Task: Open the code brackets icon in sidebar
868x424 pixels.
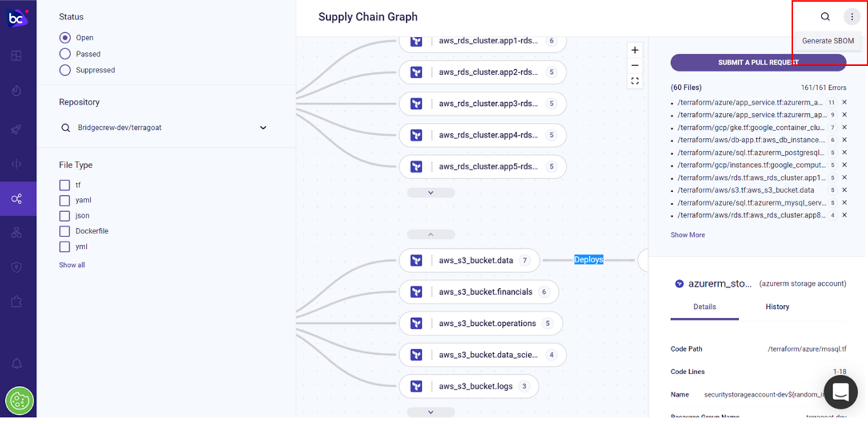Action: pos(17,164)
